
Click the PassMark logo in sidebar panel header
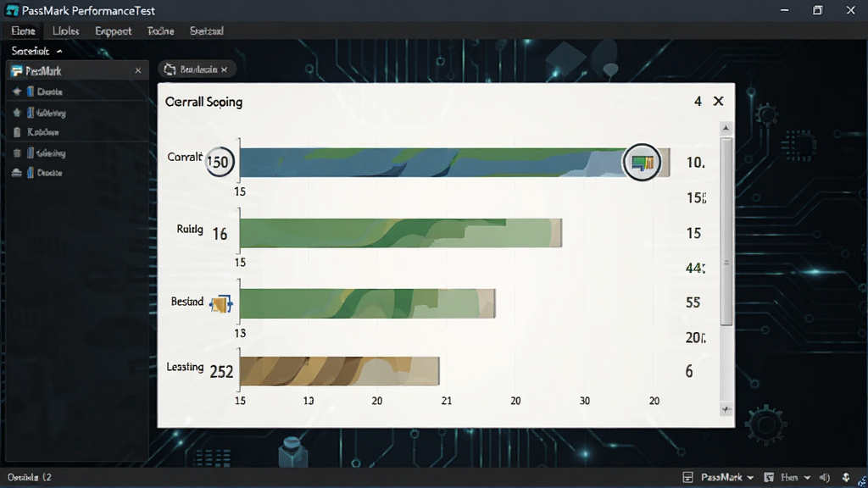tap(17, 71)
